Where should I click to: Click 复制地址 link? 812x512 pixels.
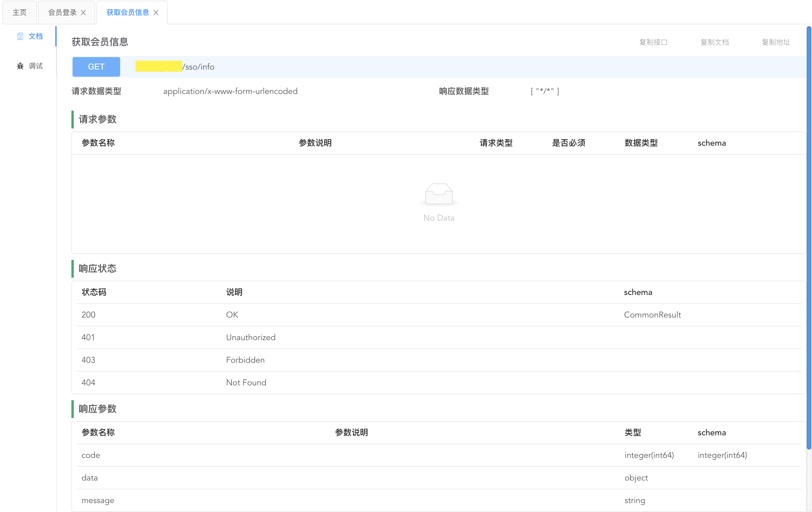pos(776,42)
